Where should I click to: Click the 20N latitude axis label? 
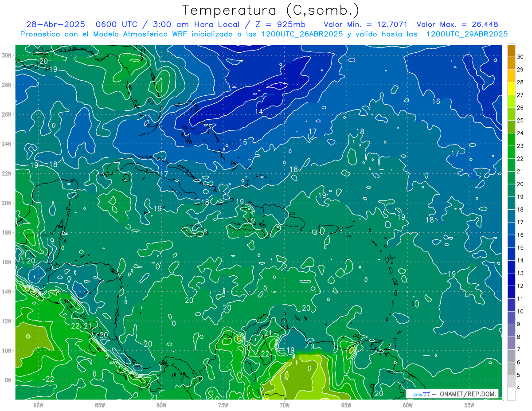[x=7, y=203]
